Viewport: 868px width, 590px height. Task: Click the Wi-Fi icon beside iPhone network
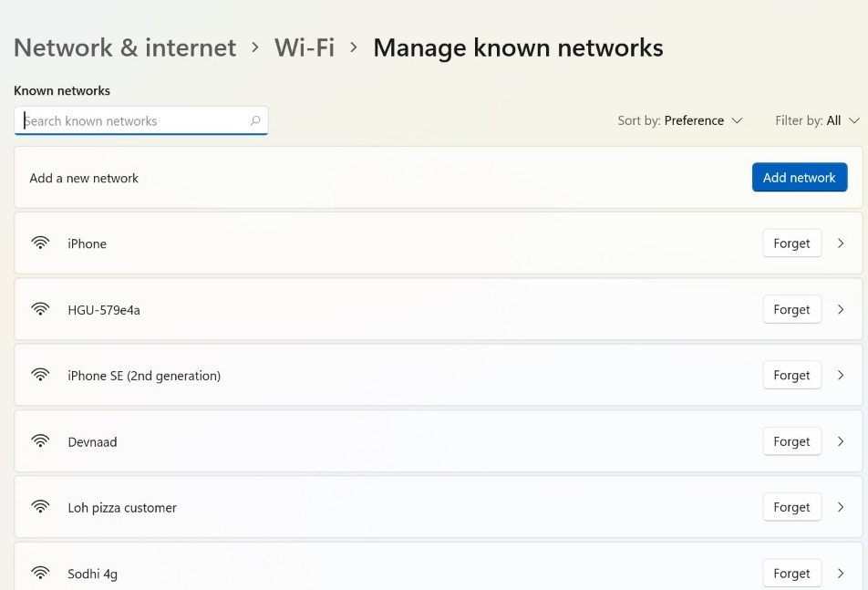[x=40, y=243]
